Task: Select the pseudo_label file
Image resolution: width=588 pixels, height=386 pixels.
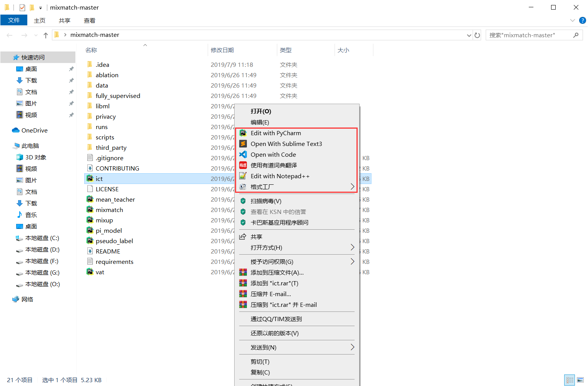Action: [114, 241]
